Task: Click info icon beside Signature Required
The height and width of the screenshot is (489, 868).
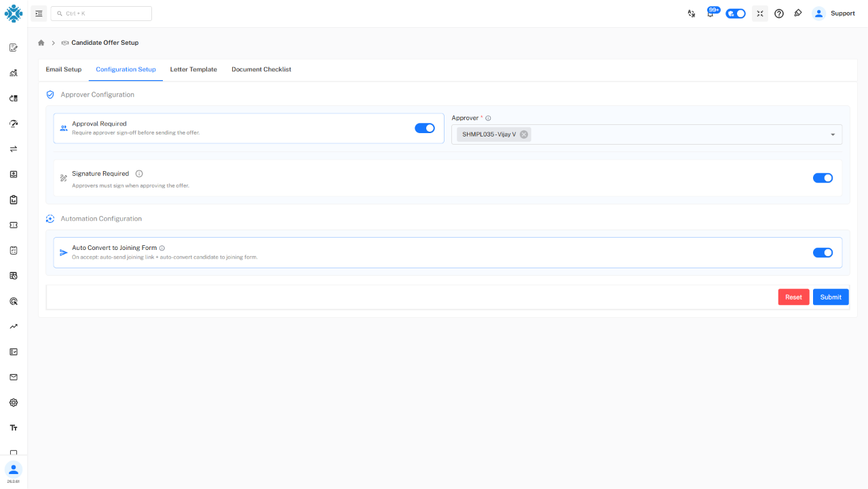Action: pyautogui.click(x=139, y=174)
